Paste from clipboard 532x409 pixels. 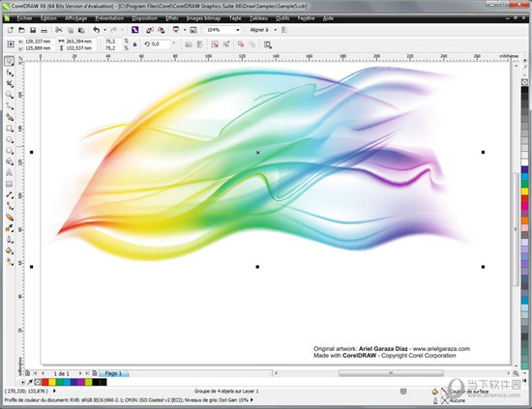tap(81, 30)
